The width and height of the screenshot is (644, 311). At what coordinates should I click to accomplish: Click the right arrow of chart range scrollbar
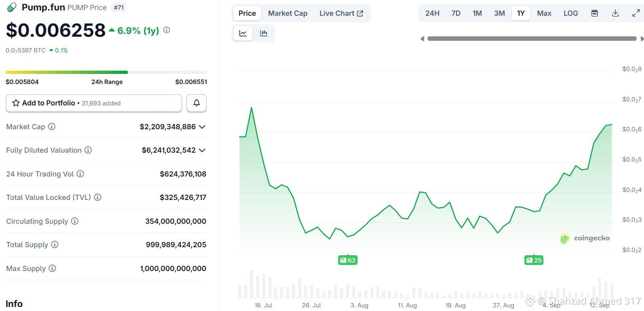coord(642,39)
